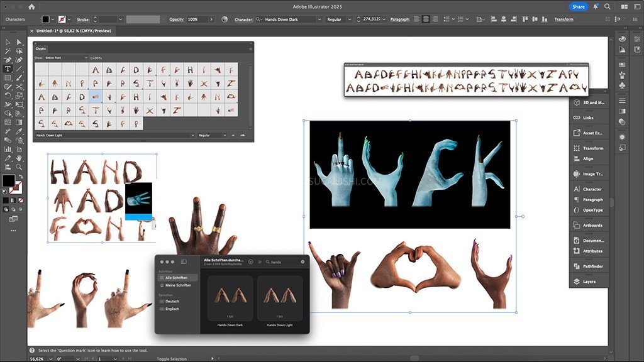Click the Home icon
The height and width of the screenshot is (362, 644).
pos(31,7)
